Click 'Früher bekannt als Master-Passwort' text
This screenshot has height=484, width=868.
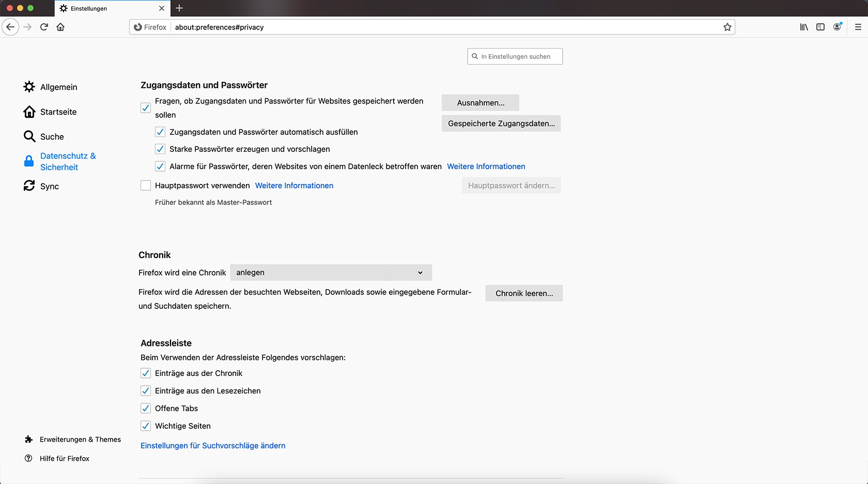point(213,202)
